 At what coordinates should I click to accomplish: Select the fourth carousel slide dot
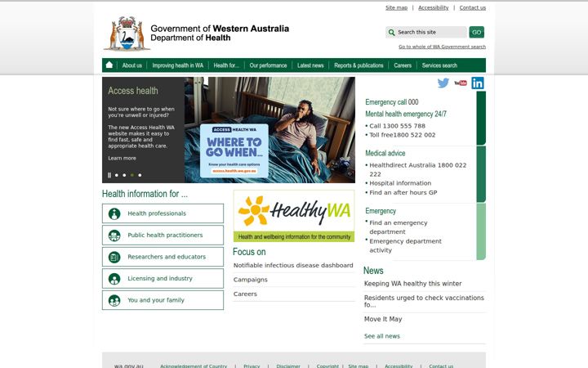[140, 175]
